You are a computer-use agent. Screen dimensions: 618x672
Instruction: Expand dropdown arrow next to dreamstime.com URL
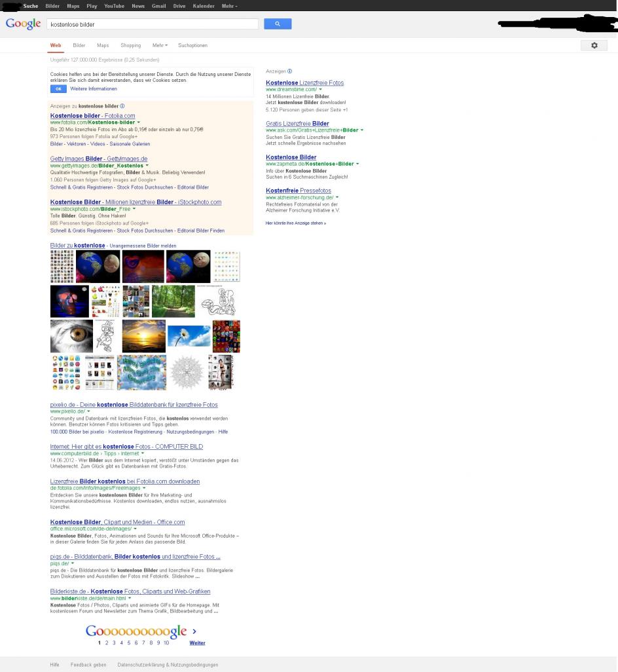320,90
